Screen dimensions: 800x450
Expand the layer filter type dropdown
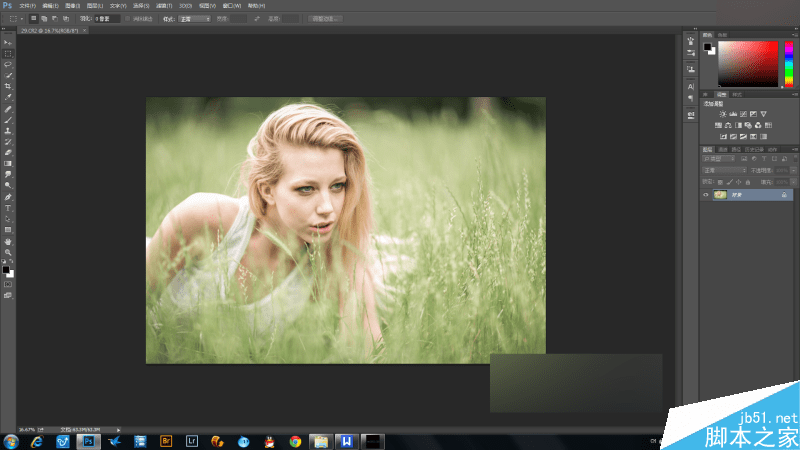point(717,158)
